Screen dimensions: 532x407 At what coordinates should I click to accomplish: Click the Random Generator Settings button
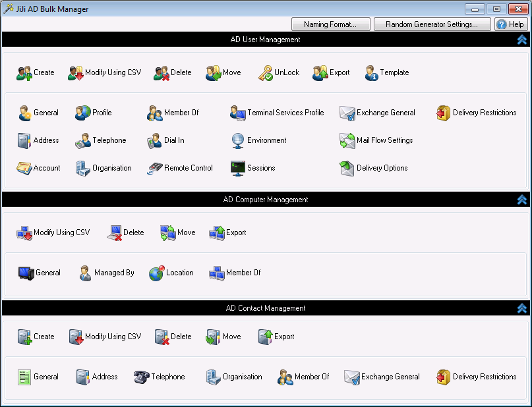(432, 24)
